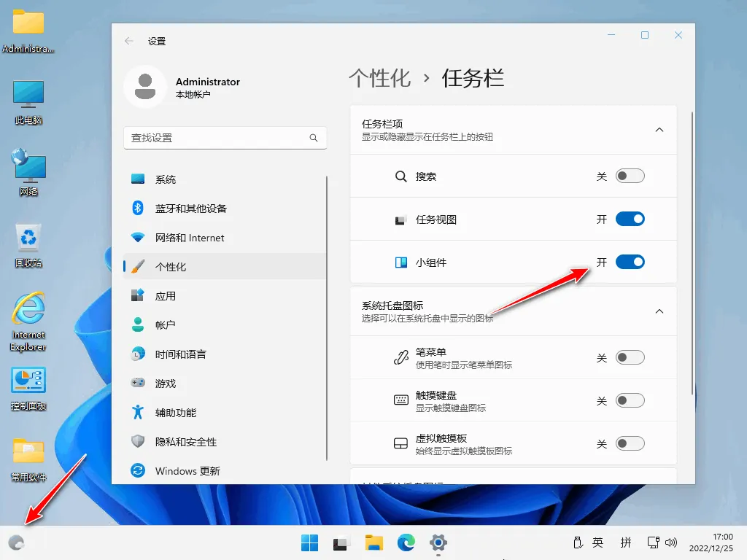Open Task View from the taskbar
The image size is (747, 560).
tap(341, 542)
